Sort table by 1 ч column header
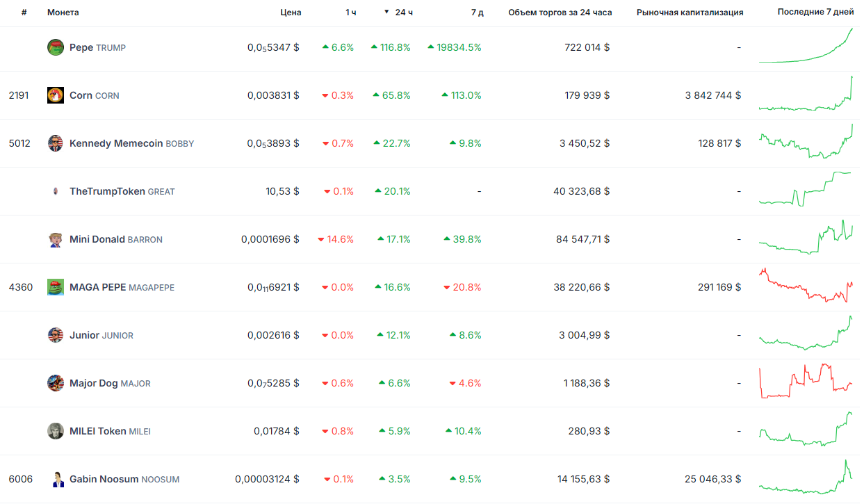The image size is (864, 504). click(x=351, y=13)
